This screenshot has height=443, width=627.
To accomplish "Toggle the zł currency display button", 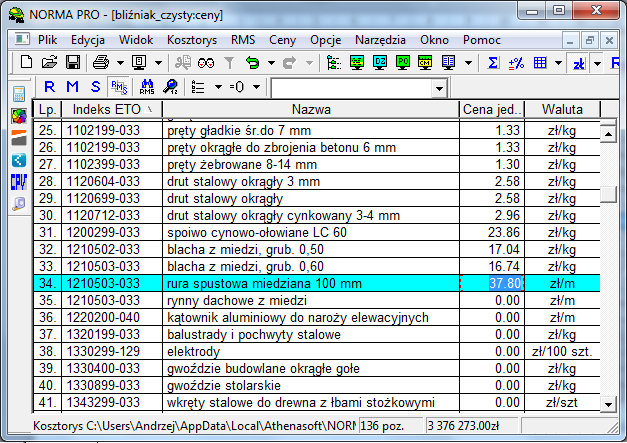I will click(579, 62).
